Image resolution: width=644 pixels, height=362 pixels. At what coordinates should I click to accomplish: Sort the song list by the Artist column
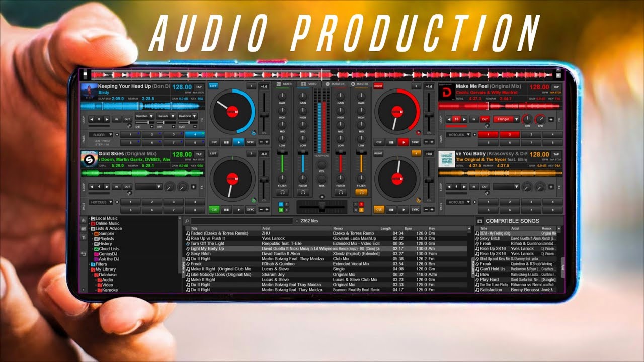coord(266,228)
